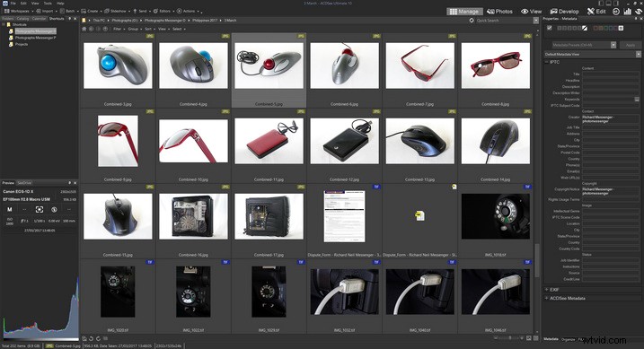Viewport: 644px width, 349px height.
Task: Click the Create toolbar icon
Action: [x=84, y=11]
